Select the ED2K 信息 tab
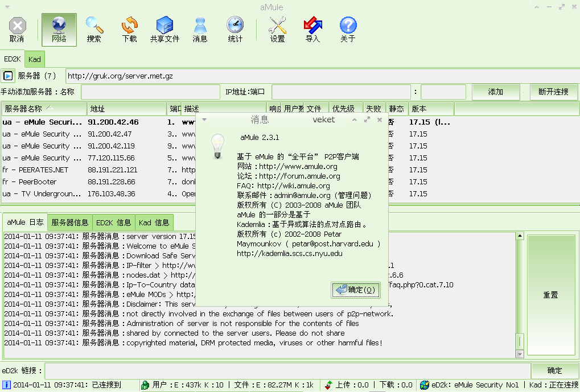Screen dimensions: 580x392 (114, 222)
